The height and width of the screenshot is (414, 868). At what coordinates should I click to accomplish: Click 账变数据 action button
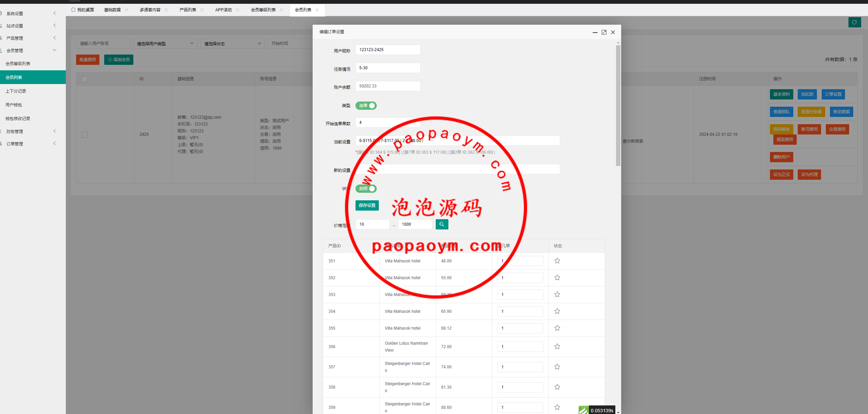(842, 112)
